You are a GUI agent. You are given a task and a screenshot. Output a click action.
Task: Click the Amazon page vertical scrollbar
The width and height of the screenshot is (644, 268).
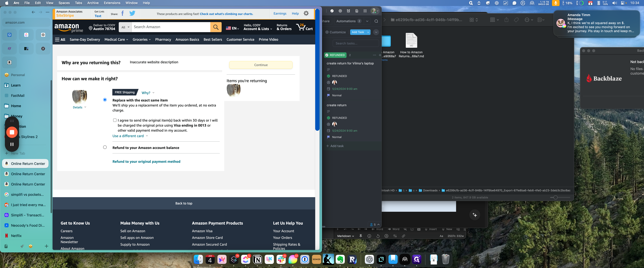[x=317, y=70]
